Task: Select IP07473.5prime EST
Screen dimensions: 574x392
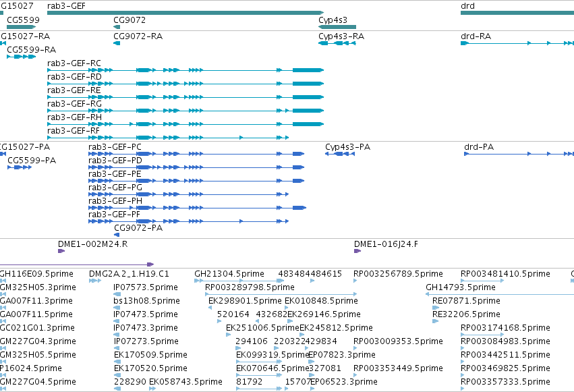Action: (116, 321)
